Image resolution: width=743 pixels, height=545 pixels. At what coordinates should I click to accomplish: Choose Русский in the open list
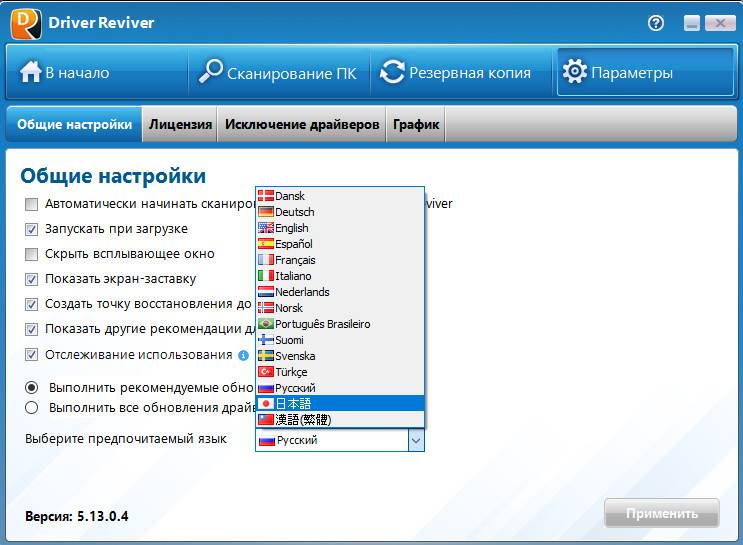[x=340, y=388]
